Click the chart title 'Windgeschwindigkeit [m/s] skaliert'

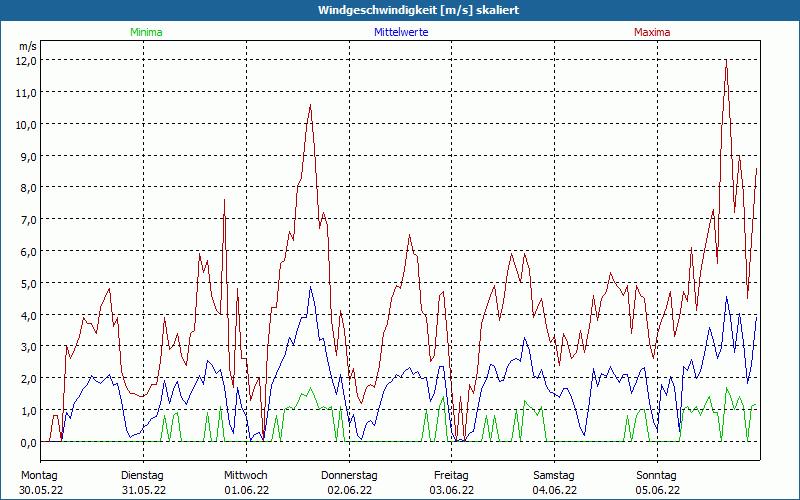point(418,10)
